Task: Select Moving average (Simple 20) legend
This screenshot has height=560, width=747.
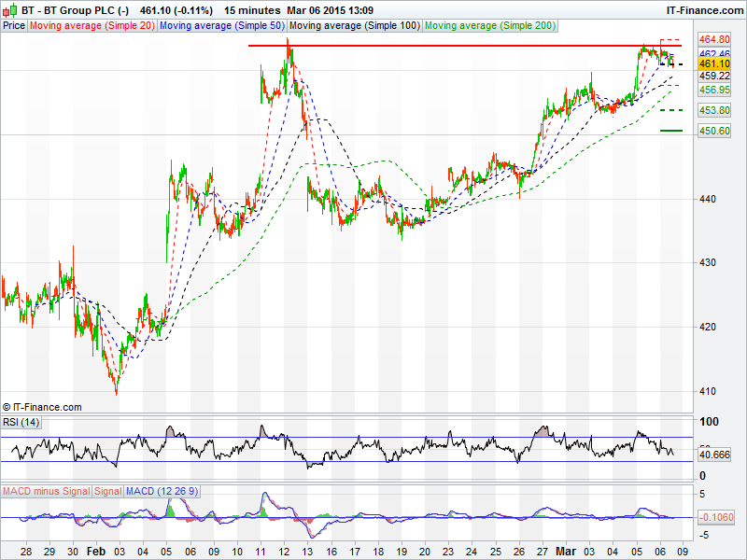Action: 92,25
